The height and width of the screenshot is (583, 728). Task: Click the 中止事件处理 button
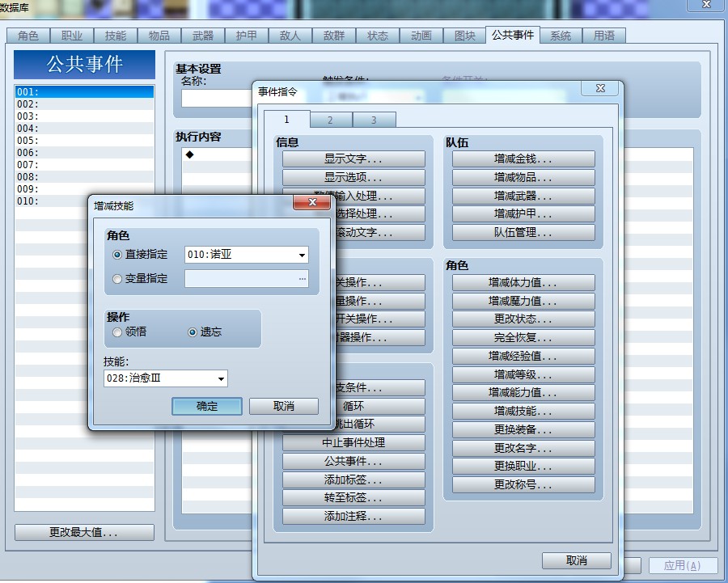353,442
